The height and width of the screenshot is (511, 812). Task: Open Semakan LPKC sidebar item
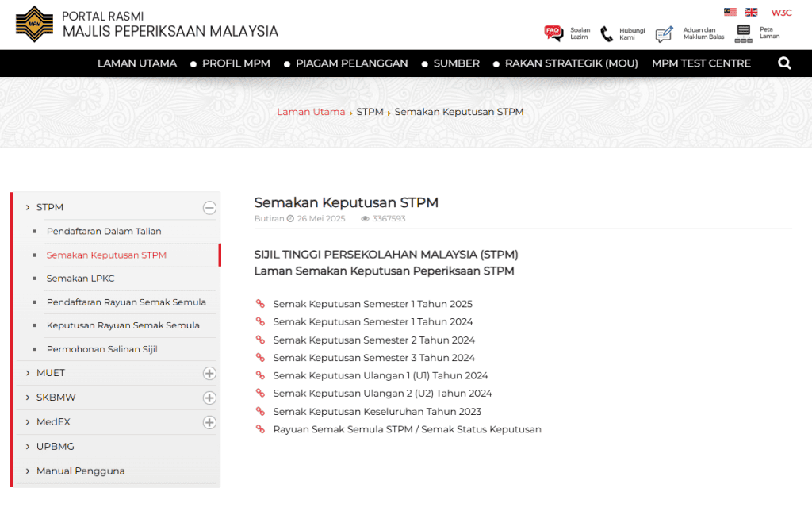pos(81,279)
